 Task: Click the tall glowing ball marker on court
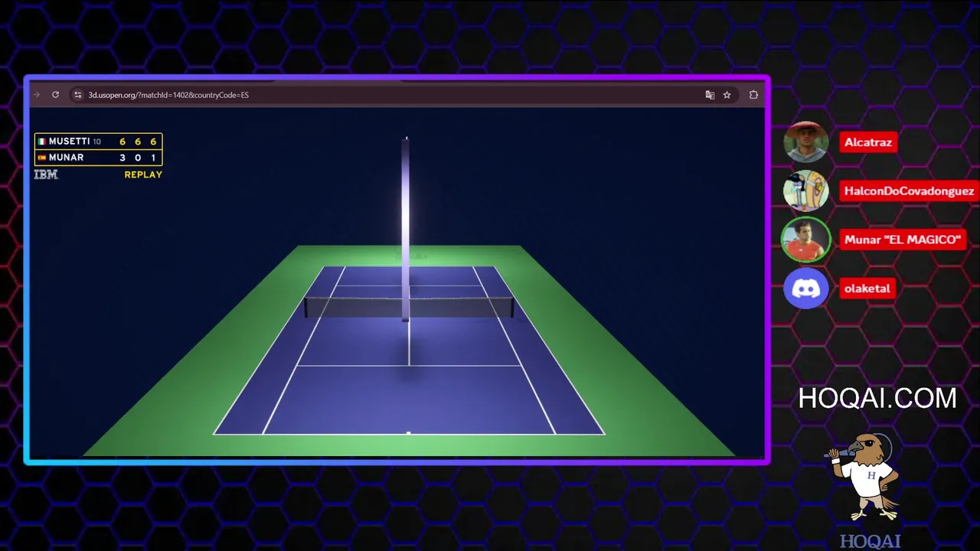pos(406,230)
